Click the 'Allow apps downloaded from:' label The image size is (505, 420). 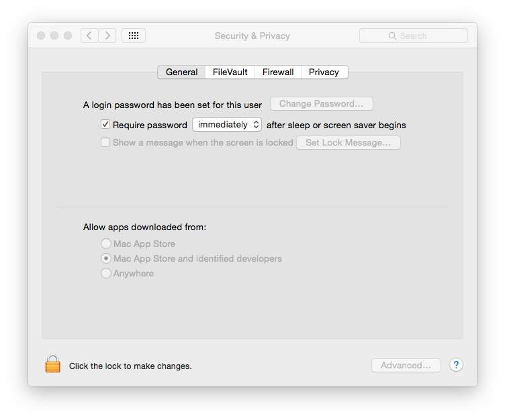coord(144,227)
